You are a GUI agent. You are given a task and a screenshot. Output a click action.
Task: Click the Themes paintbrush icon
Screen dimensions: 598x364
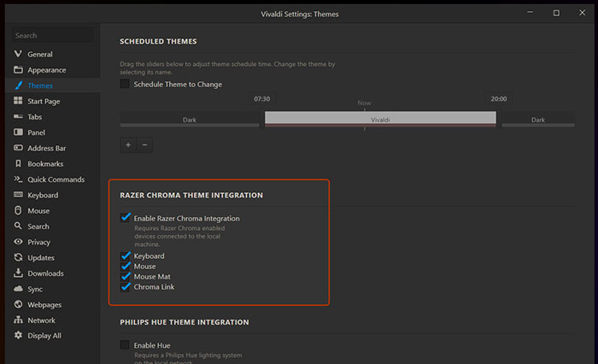click(x=18, y=85)
